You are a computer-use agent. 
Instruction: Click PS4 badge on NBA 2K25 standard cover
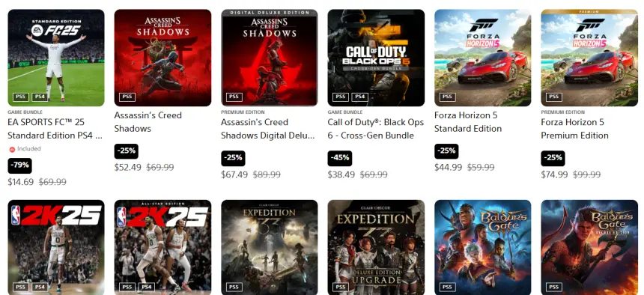tap(40, 288)
